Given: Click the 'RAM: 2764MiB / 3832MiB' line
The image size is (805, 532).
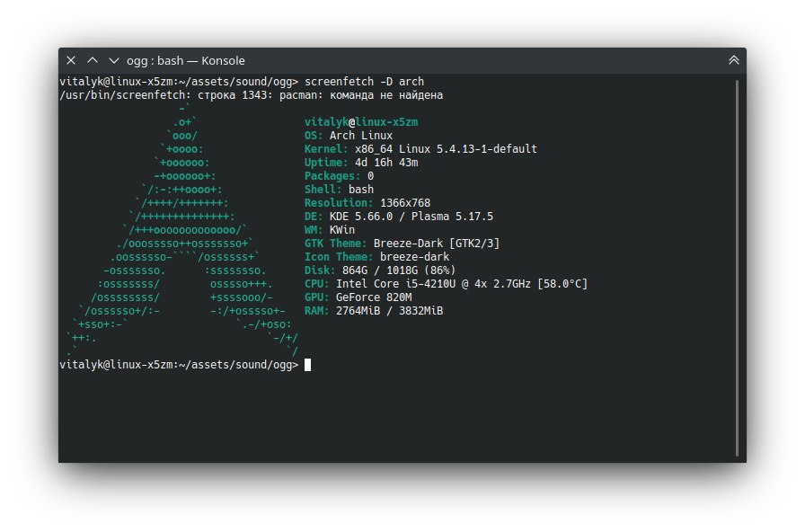Looking at the screenshot, I should pos(374,311).
